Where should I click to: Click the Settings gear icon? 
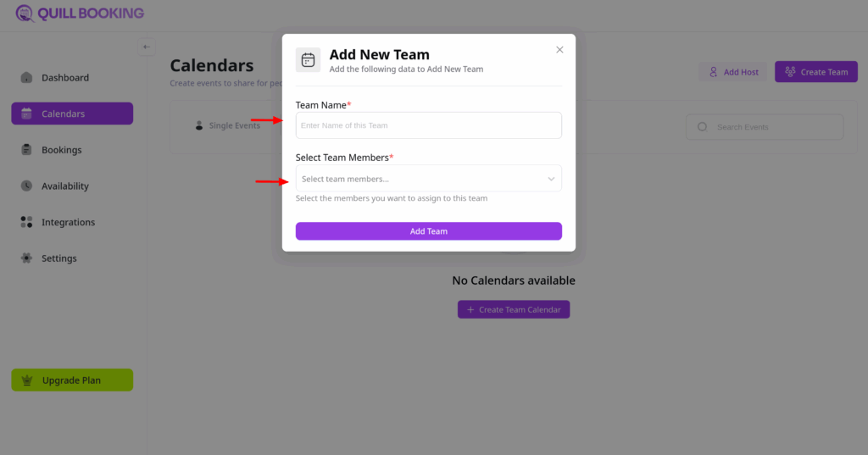pos(26,258)
